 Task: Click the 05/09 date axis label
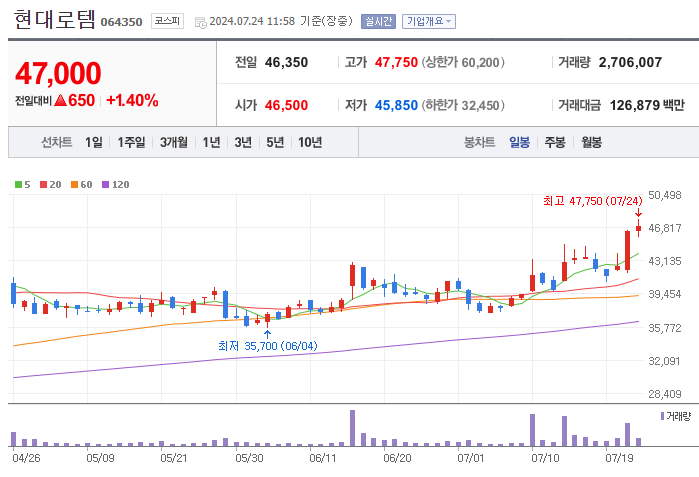click(100, 458)
